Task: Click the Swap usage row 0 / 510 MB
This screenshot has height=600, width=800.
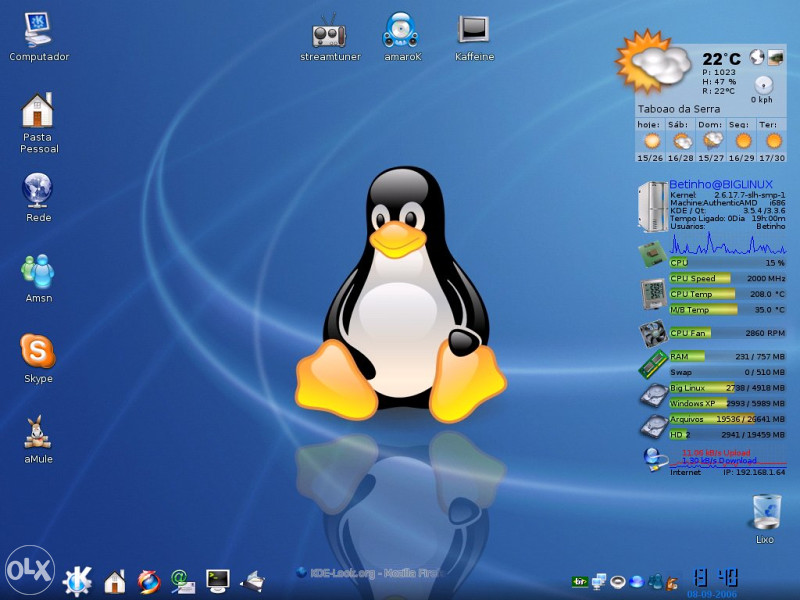Action: tap(727, 372)
